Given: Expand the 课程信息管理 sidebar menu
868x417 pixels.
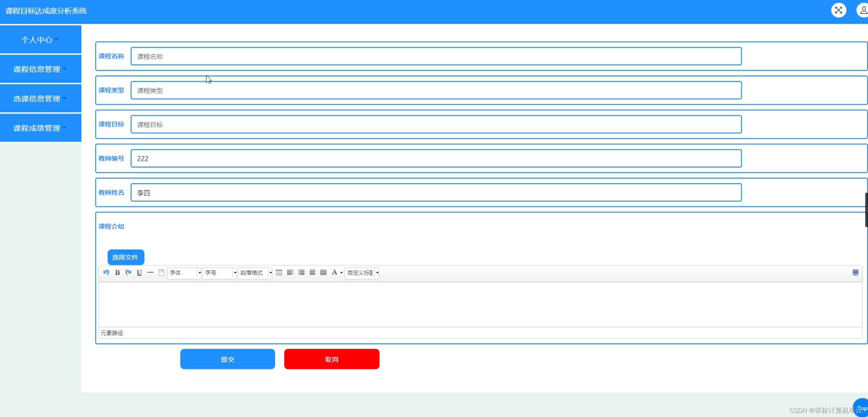Looking at the screenshot, I should click(x=40, y=69).
